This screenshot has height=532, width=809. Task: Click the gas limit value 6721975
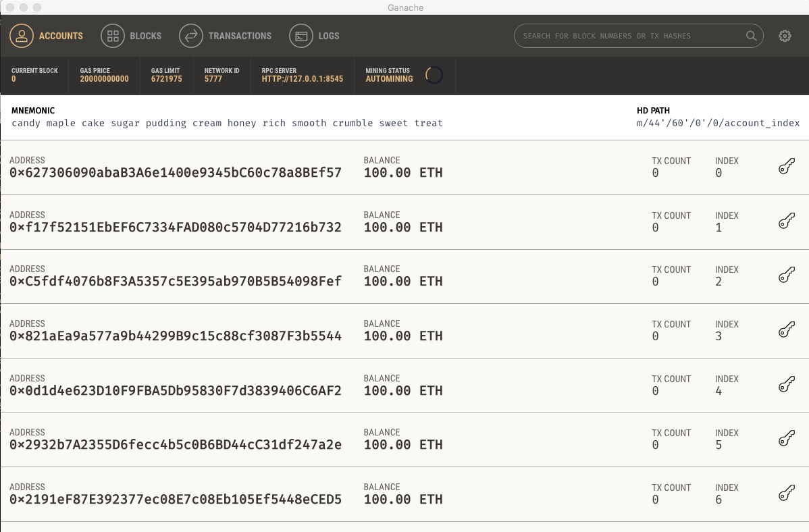[166, 79]
